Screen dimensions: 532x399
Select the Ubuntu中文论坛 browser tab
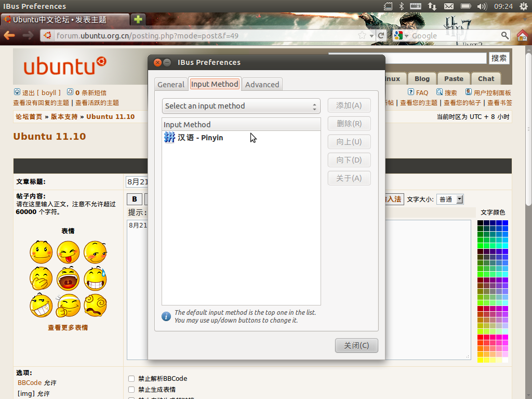tap(65, 19)
